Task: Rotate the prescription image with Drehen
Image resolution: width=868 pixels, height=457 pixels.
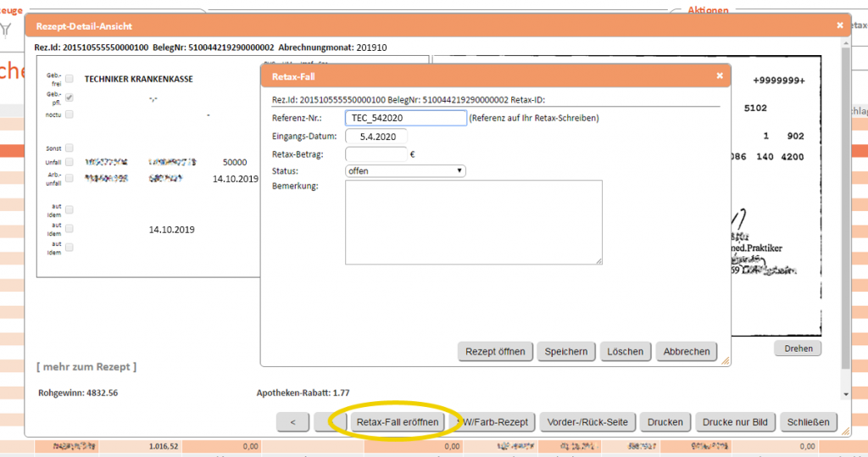Action: click(x=797, y=348)
